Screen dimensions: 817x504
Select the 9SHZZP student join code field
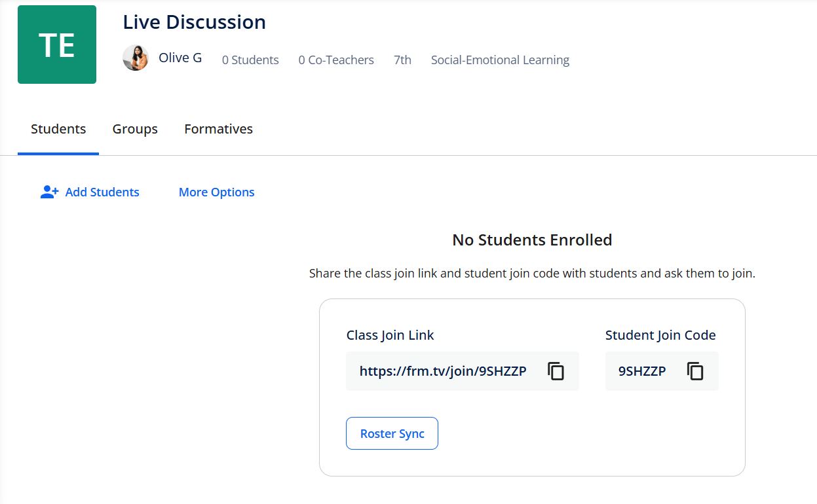tap(662, 371)
